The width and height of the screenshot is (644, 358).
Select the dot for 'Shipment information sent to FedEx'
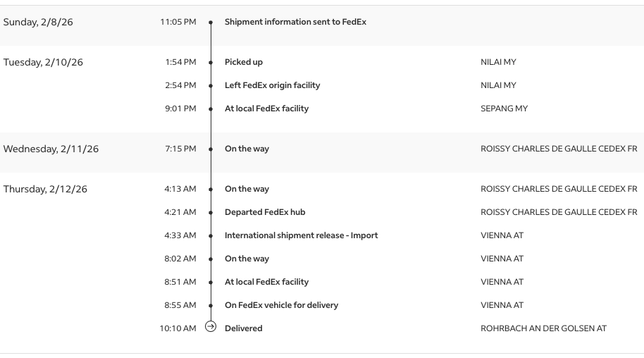211,23
